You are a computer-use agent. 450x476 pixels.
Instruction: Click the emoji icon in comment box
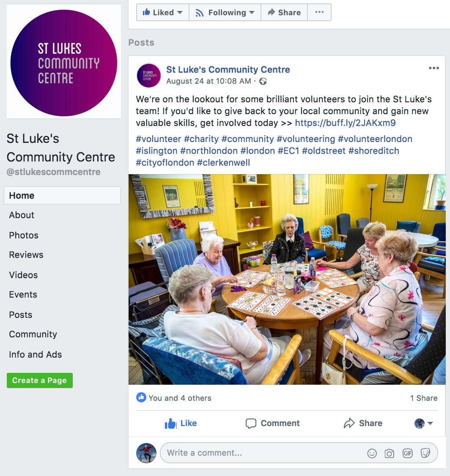coord(372,453)
